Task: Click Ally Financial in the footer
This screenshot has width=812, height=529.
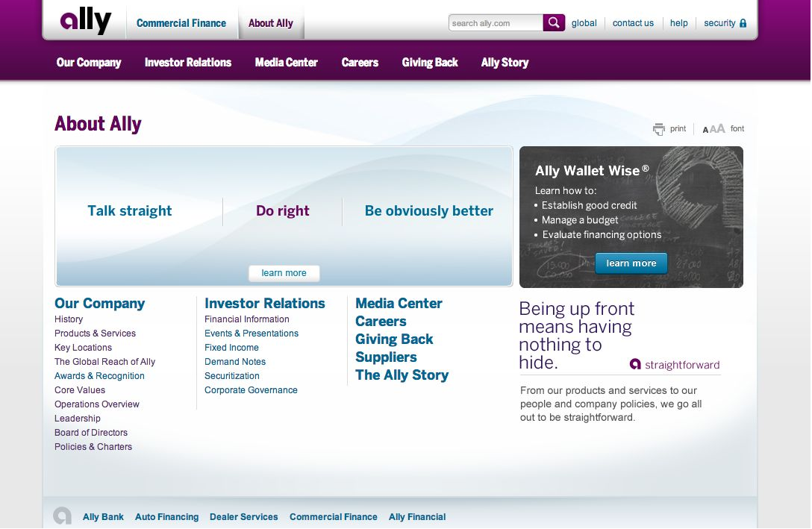Action: (417, 516)
